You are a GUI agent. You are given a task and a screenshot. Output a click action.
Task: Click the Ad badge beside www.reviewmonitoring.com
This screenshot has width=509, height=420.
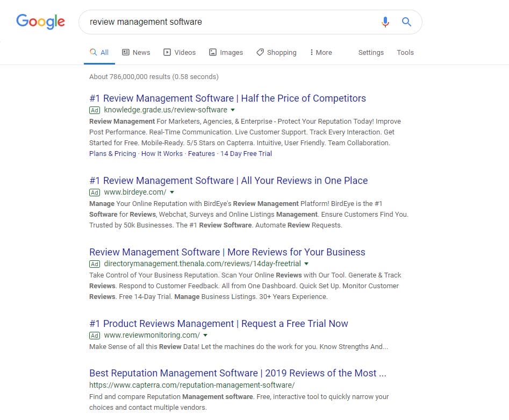click(95, 335)
